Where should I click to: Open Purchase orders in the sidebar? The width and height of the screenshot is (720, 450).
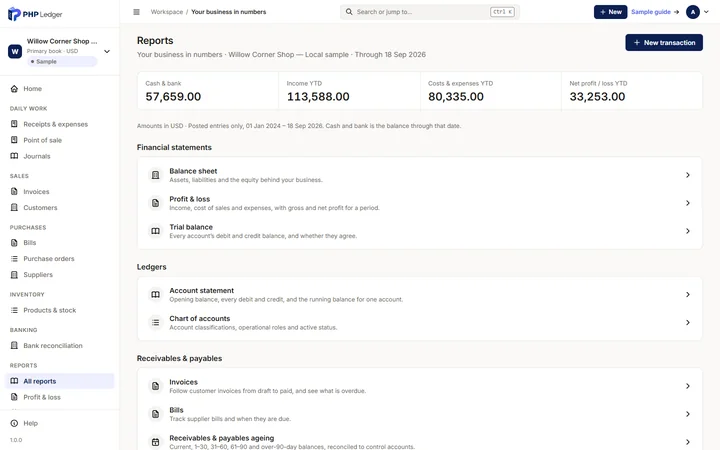pos(59,259)
